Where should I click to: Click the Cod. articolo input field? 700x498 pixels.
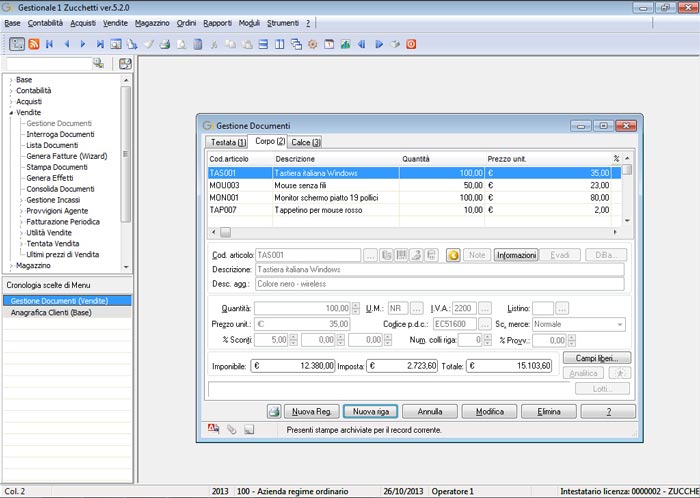pos(308,255)
